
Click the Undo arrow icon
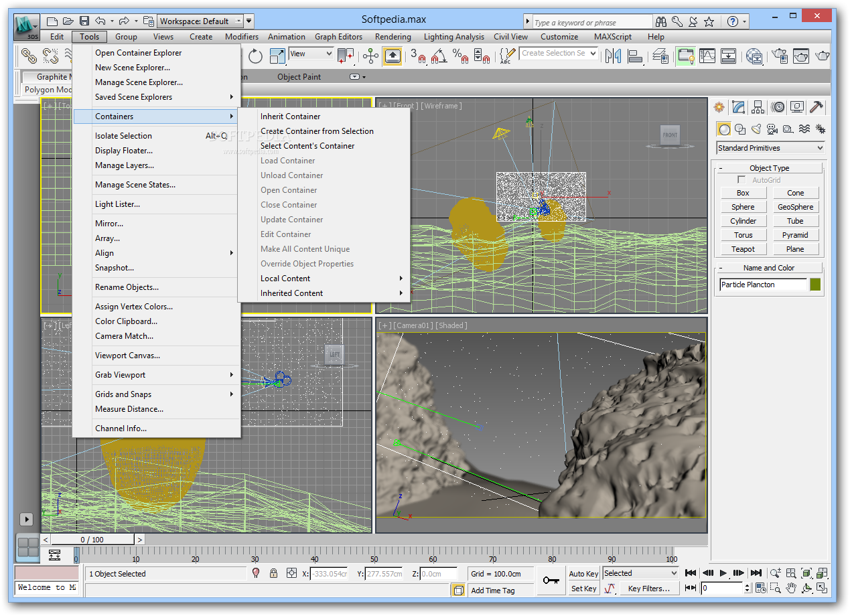100,21
